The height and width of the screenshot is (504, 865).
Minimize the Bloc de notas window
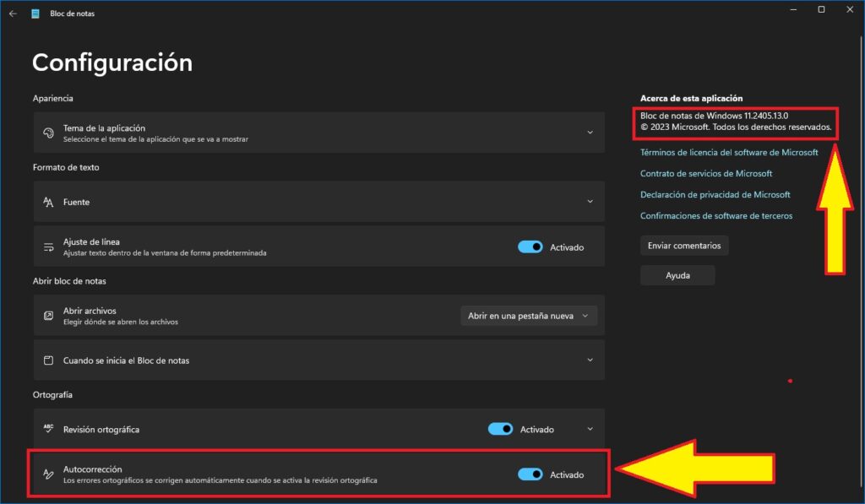[793, 9]
